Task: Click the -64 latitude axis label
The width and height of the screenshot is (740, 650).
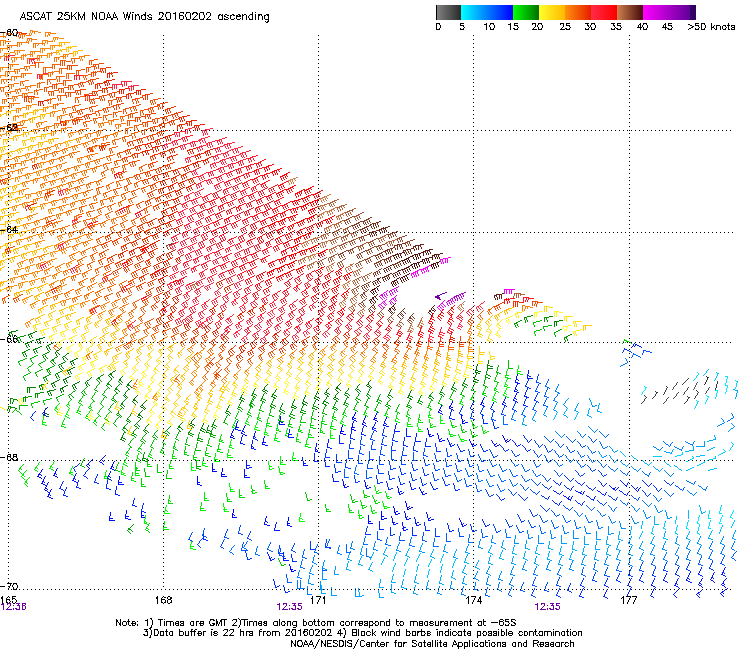Action: [x=10, y=229]
